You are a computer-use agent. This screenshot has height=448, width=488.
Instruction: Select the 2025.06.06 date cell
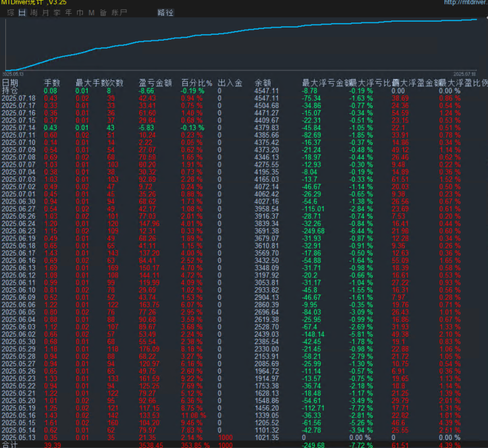(18, 305)
